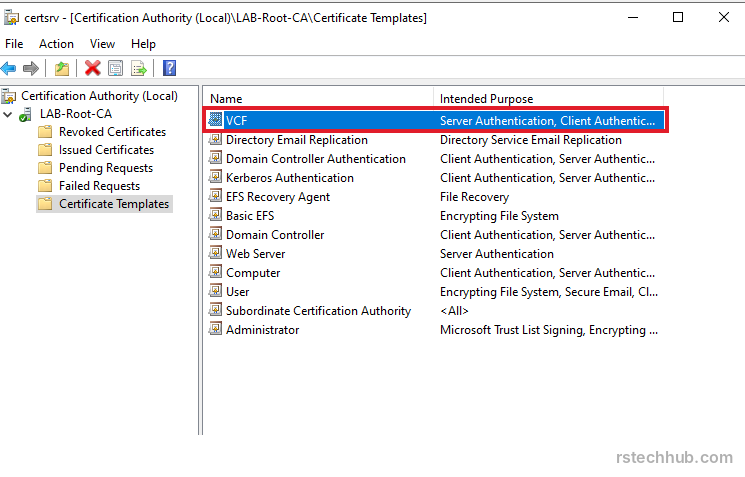Click the Web Server template icon
This screenshot has width=745, height=477.
215,253
